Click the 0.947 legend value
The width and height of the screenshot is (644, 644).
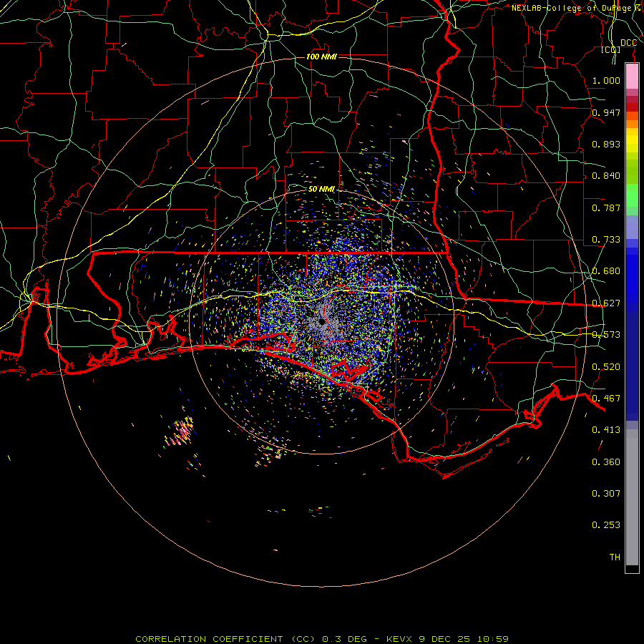coord(606,112)
